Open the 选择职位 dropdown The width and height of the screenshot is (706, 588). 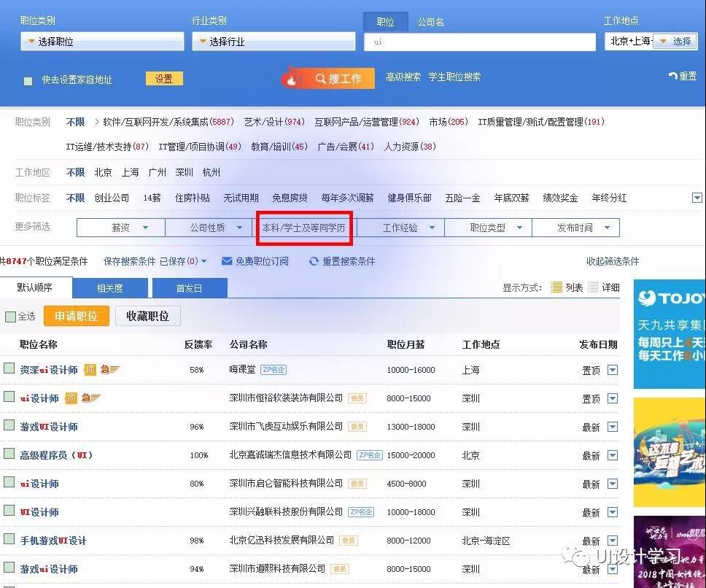click(102, 42)
